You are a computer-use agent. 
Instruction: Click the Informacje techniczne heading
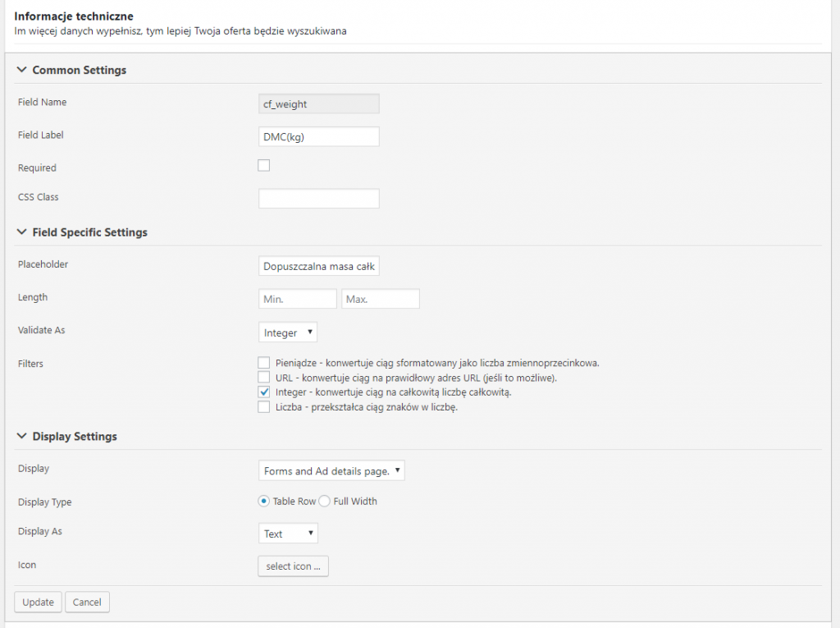pyautogui.click(x=74, y=16)
